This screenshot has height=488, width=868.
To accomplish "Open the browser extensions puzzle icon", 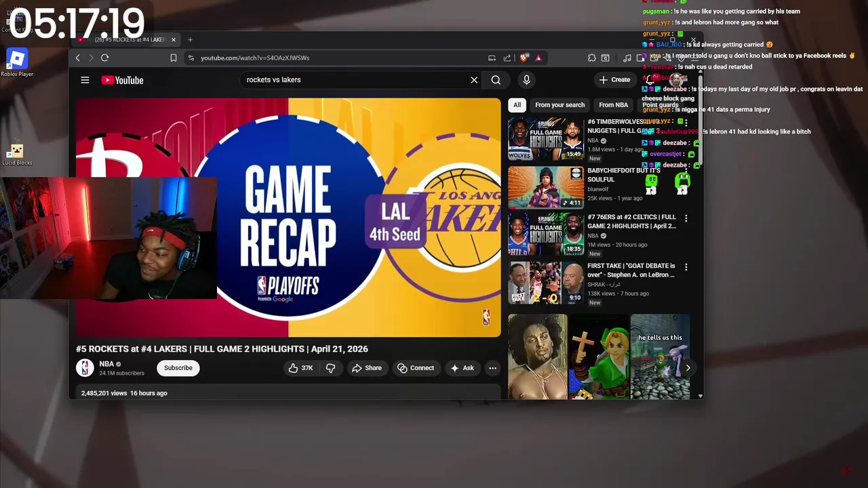I will (x=591, y=58).
